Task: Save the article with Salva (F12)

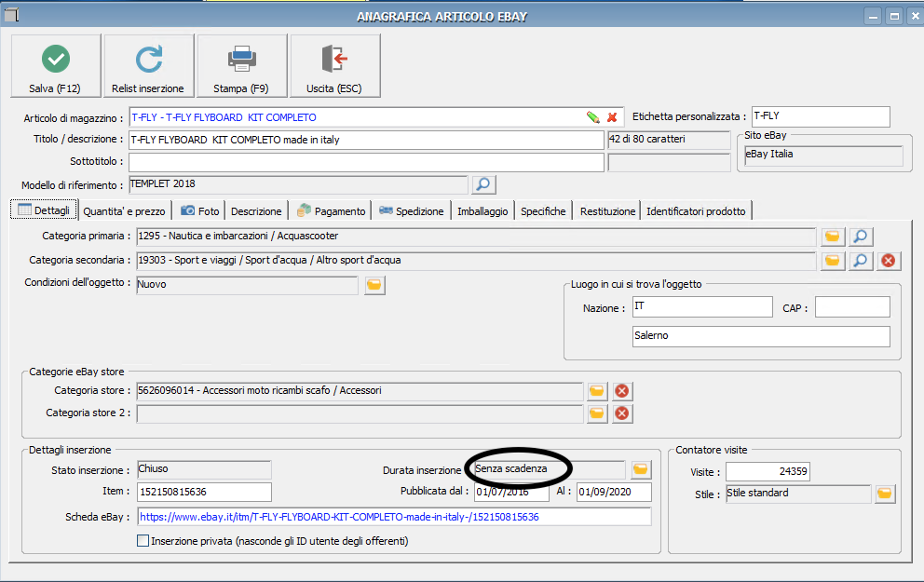Action: tap(55, 65)
